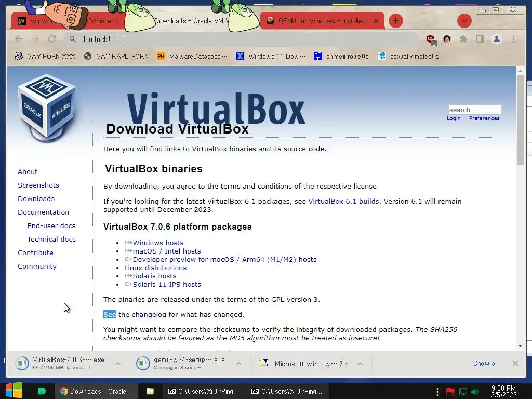Open the Windows 11 Dow… bookmark

(271, 56)
